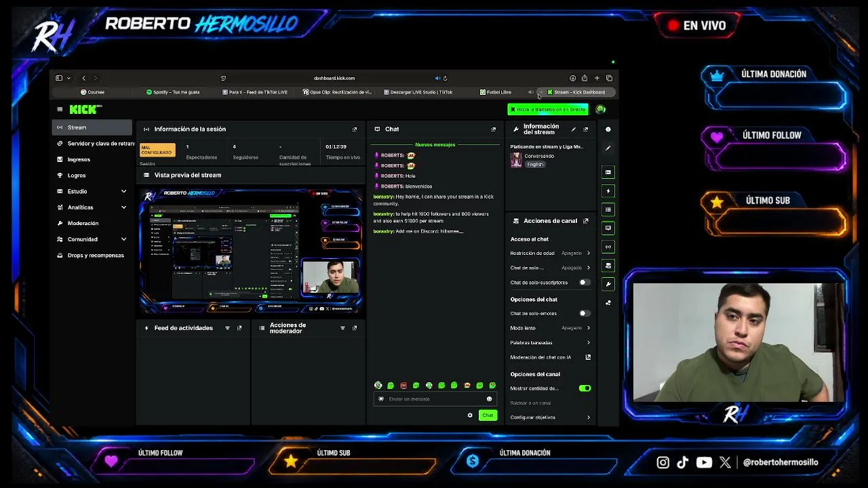Toggle the list icon in right rail
Viewport: 868px width, 488px height.
(x=608, y=209)
